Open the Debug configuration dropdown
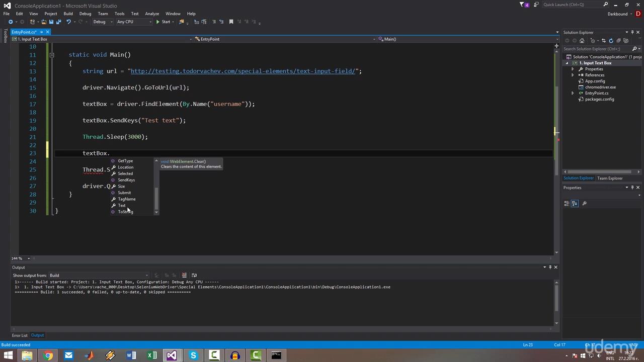Image resolution: width=644 pixels, height=362 pixels. tap(102, 22)
